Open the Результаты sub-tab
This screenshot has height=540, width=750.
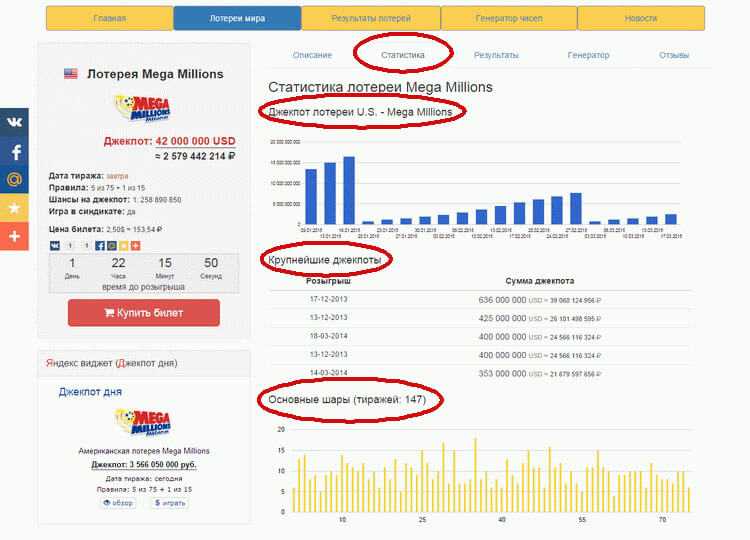click(x=496, y=55)
